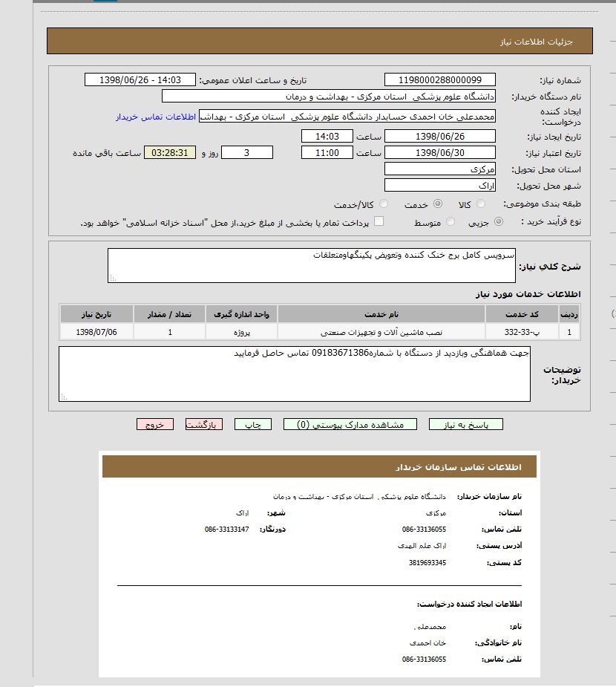Toggle the اسناد خزانه اسلامی payment checkbox
Screen dimensions: 616x687
(x=379, y=221)
